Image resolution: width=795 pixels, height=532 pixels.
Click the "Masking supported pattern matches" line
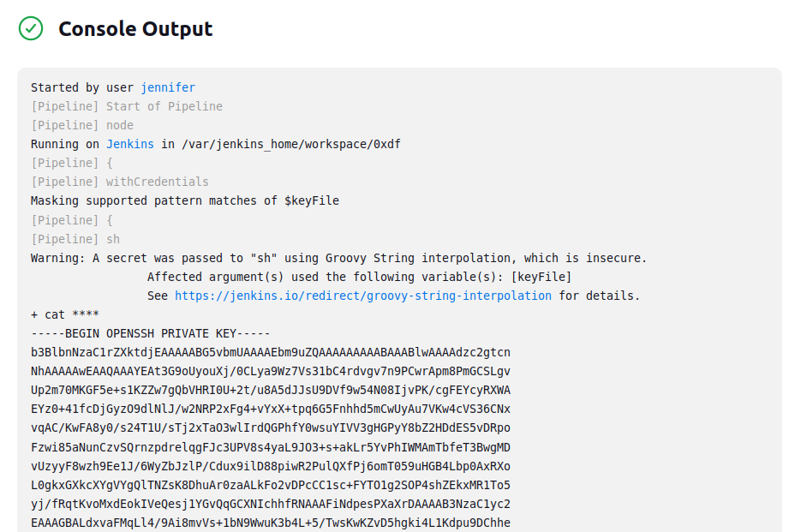pyautogui.click(x=185, y=200)
